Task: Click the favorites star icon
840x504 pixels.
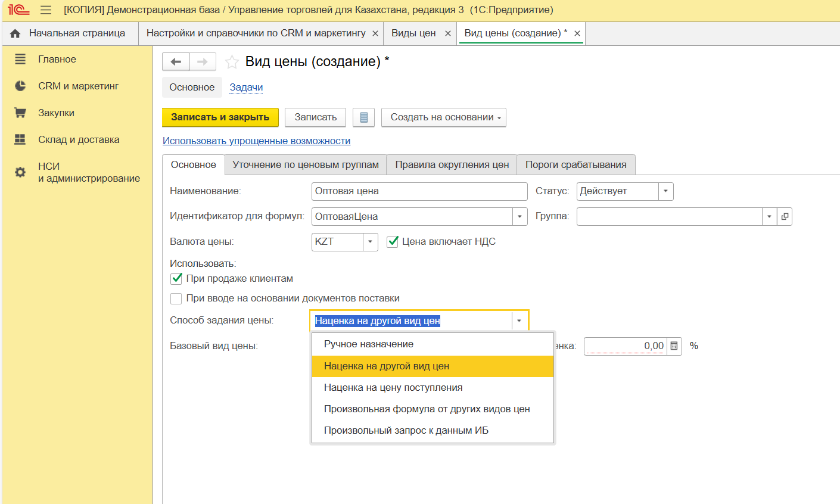Action: click(232, 62)
